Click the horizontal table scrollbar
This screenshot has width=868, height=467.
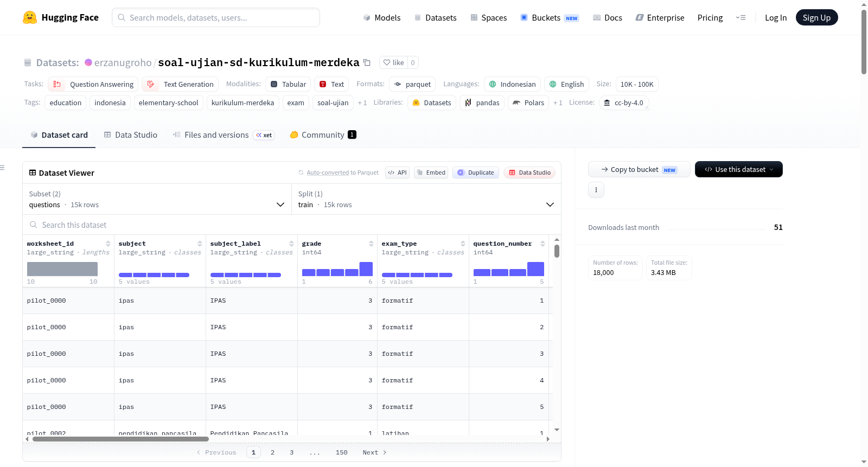(120, 439)
